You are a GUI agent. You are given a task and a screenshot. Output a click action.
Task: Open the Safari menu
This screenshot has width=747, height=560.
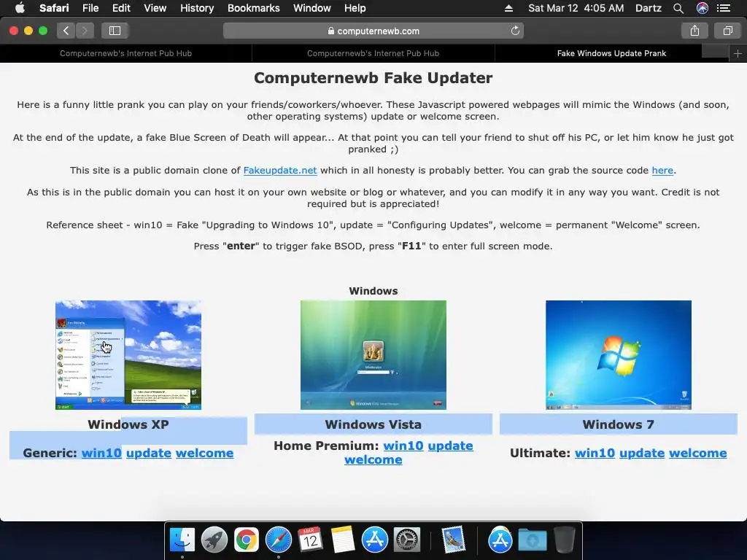(54, 8)
